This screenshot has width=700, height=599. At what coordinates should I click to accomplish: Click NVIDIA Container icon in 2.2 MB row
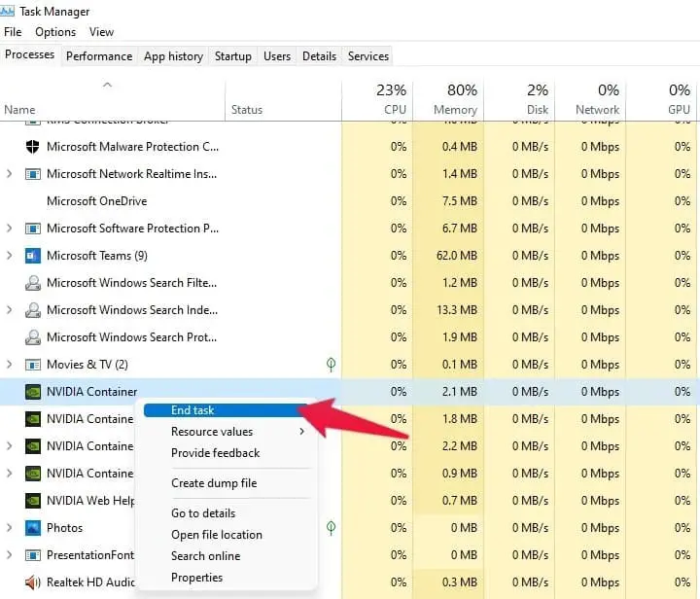pos(33,446)
